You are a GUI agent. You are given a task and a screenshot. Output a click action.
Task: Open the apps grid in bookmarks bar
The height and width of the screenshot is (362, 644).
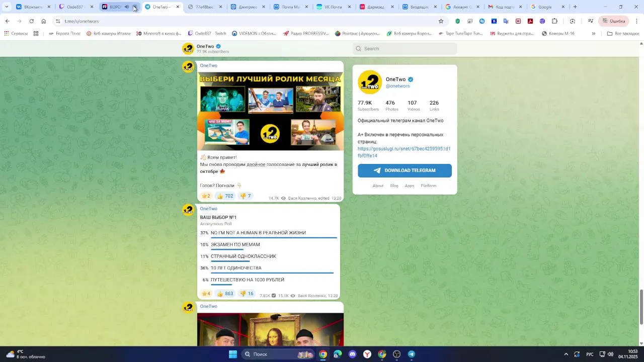tap(36, 34)
